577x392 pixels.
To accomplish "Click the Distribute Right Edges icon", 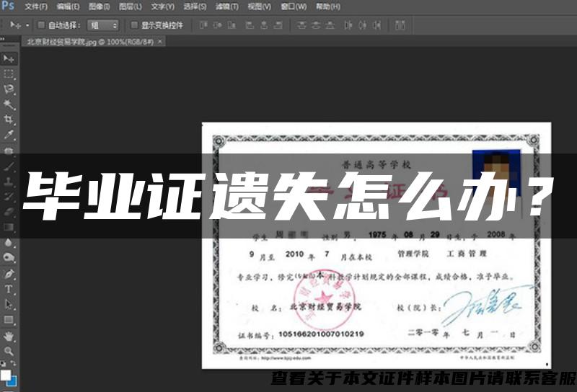I will pos(376,25).
